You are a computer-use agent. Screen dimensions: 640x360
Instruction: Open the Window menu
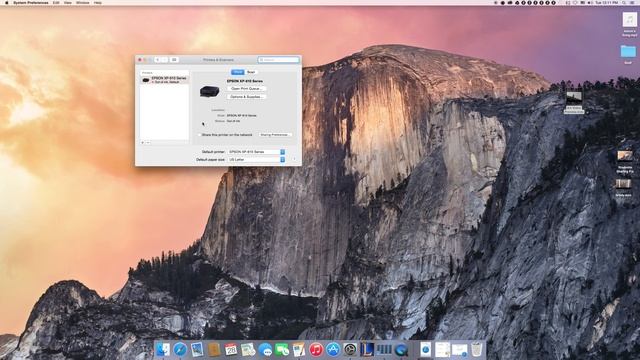pyautogui.click(x=82, y=2)
